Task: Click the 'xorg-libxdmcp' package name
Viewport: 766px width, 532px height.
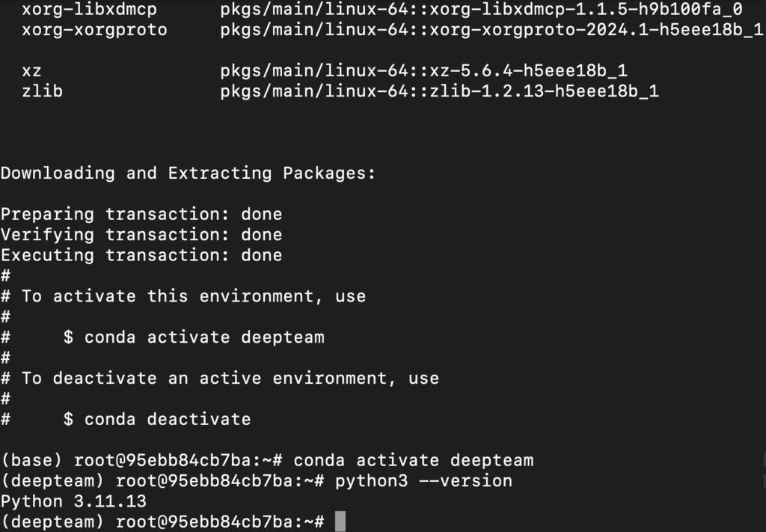Action: (90, 9)
